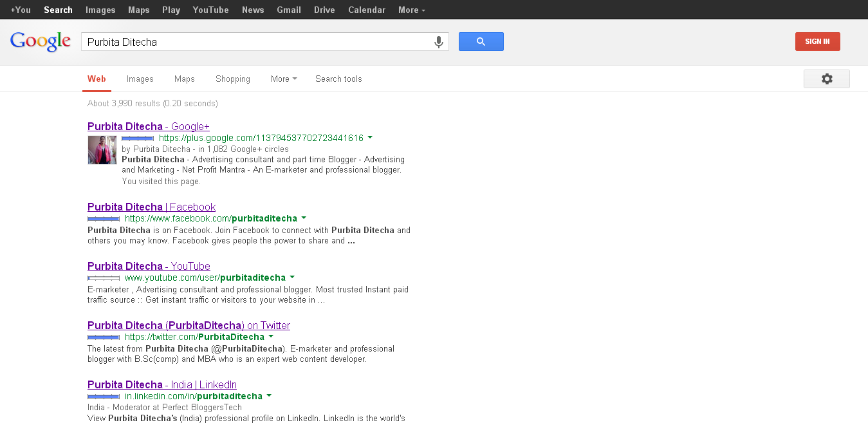The image size is (868, 425).
Task: Expand arrow next to plus.google.com URL
Action: (x=370, y=138)
